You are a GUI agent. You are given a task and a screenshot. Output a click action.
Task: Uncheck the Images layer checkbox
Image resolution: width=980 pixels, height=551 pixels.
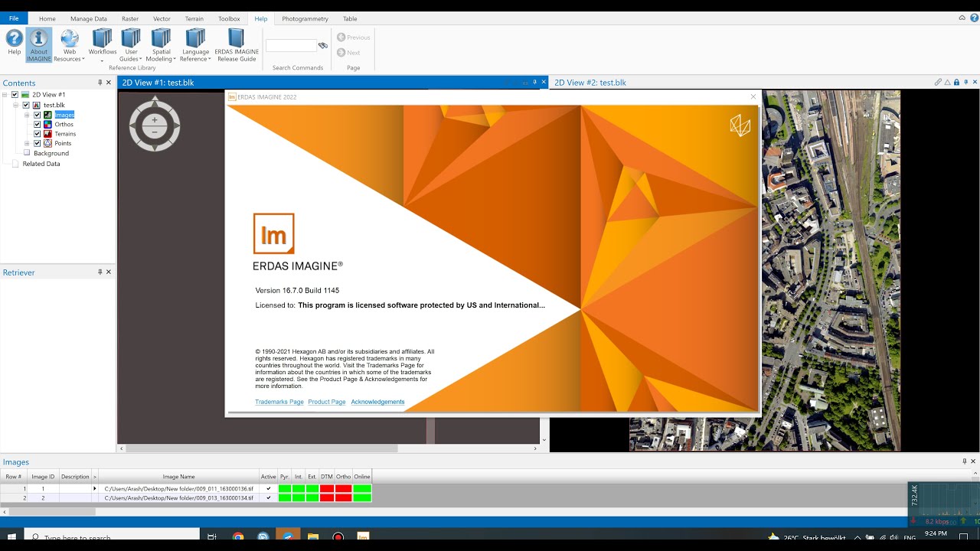click(38, 115)
